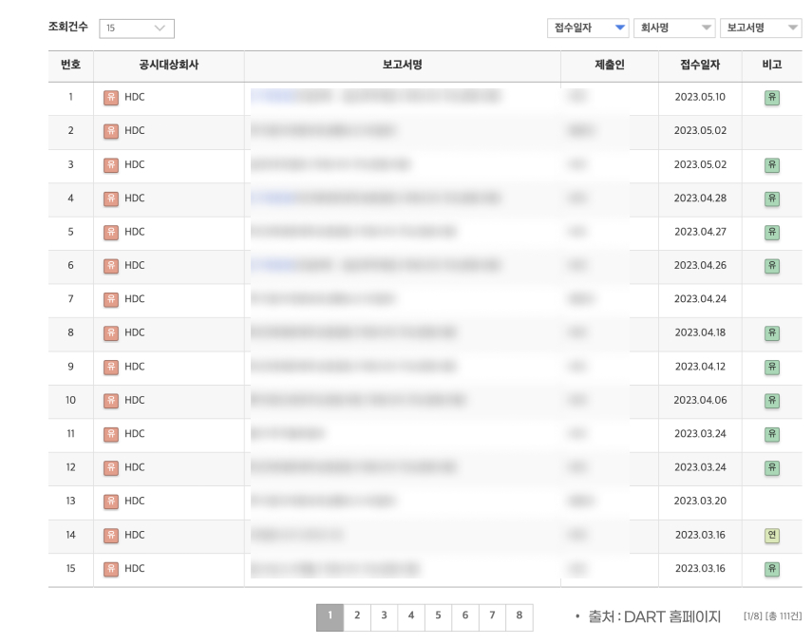Expand the 보고서명 filter dropdown
Viewport: 812px width, 644px height.
tap(763, 28)
